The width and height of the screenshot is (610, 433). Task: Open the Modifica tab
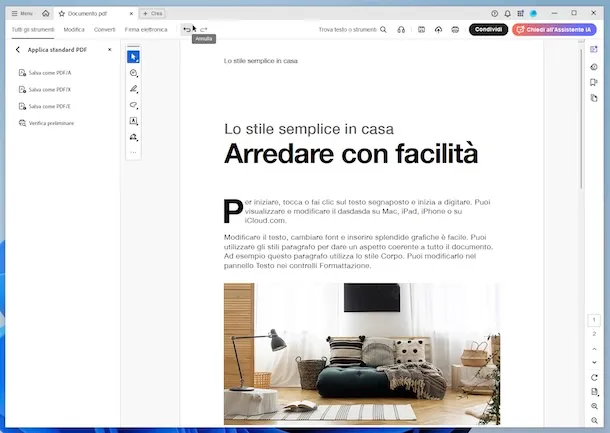click(x=74, y=30)
